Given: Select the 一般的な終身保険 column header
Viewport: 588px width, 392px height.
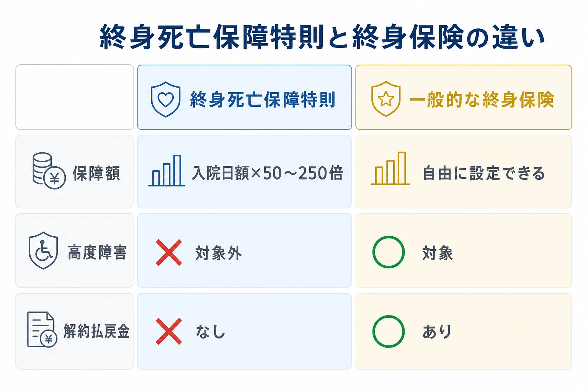Looking at the screenshot, I should coord(464,97).
